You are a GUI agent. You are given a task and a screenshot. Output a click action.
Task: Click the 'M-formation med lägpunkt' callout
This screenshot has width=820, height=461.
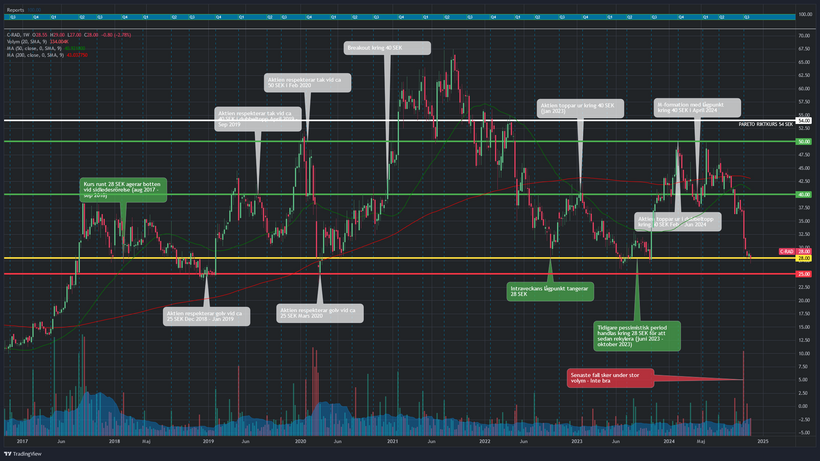[x=698, y=107]
